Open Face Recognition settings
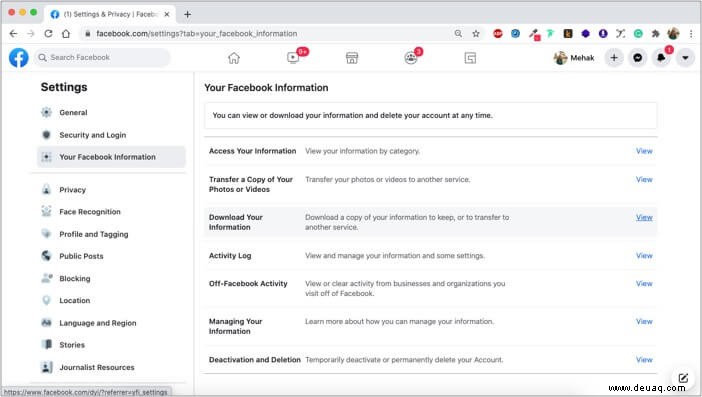This screenshot has width=702, height=397. tap(111, 212)
